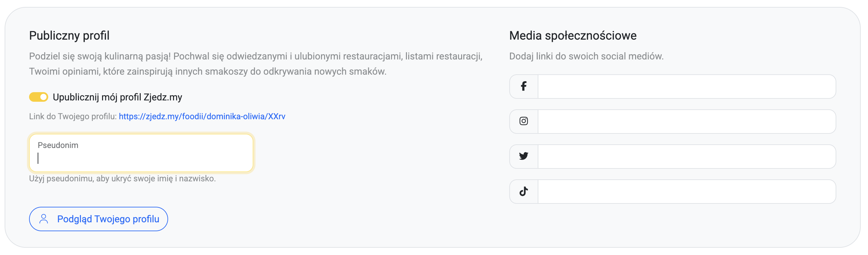The image size is (868, 255).
Task: Open the zjedz.my/foodii profile link
Action: 202,117
